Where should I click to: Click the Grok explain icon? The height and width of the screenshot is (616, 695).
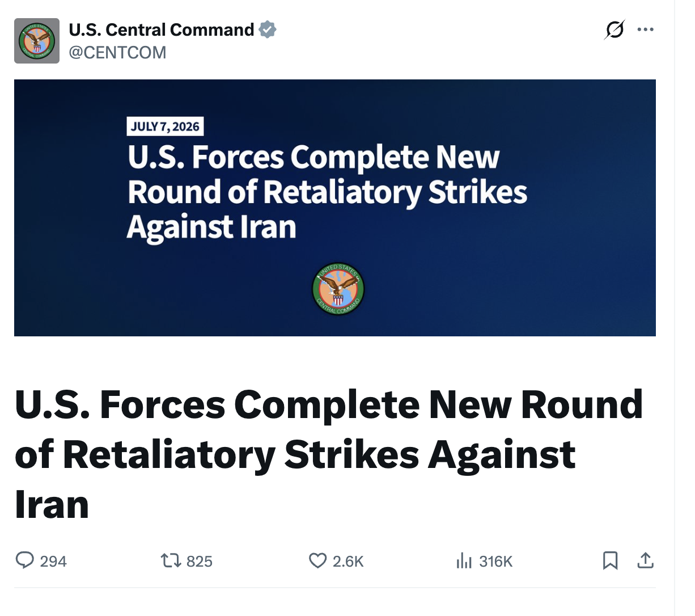615,29
